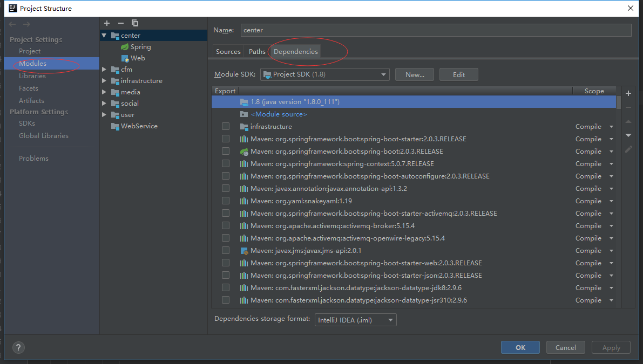Toggle export for activemq-broker:5.15.4
The image size is (643, 364).
226,225
